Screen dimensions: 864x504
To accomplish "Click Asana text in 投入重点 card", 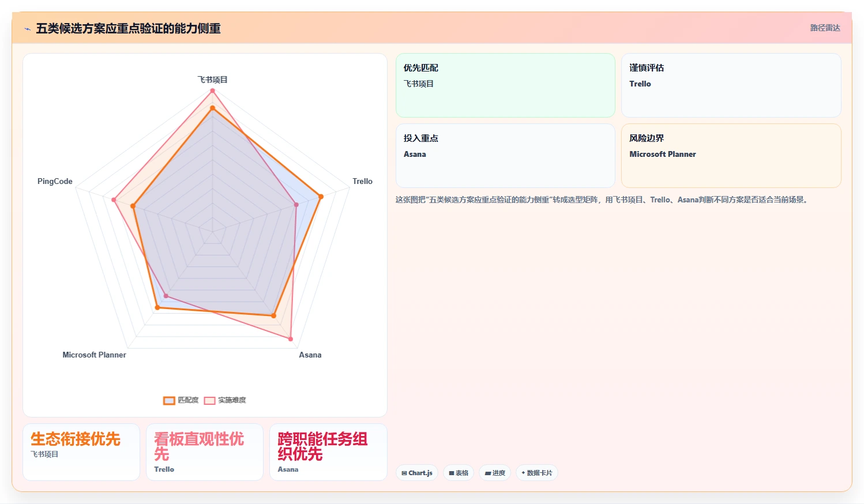I will click(415, 154).
